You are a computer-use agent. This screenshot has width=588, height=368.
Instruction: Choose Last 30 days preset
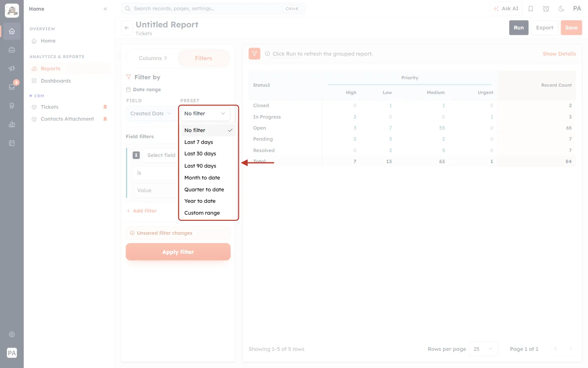209,154
